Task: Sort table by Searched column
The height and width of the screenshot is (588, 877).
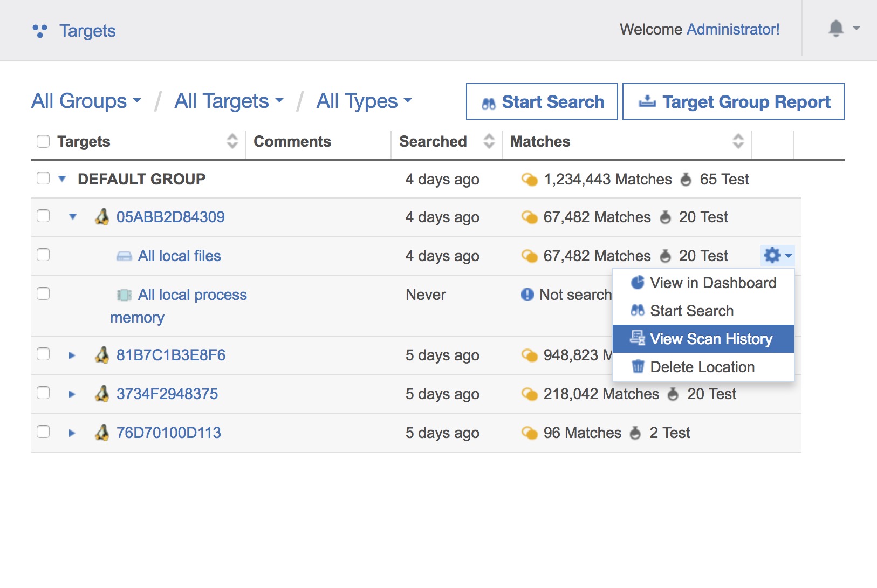Action: pyautogui.click(x=489, y=141)
